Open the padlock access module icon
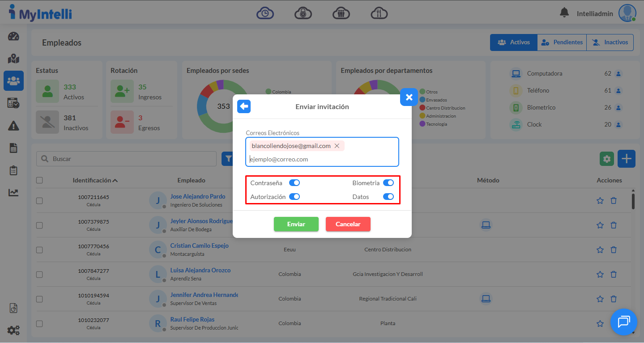 [x=303, y=13]
